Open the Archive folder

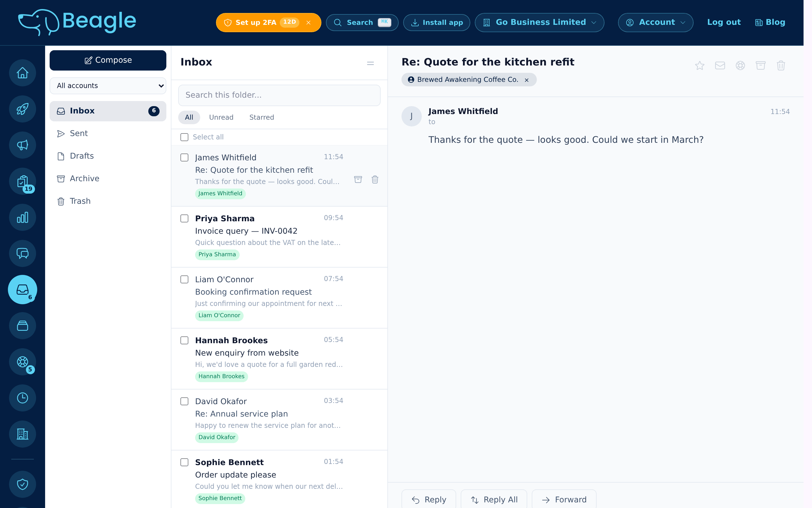pyautogui.click(x=108, y=178)
